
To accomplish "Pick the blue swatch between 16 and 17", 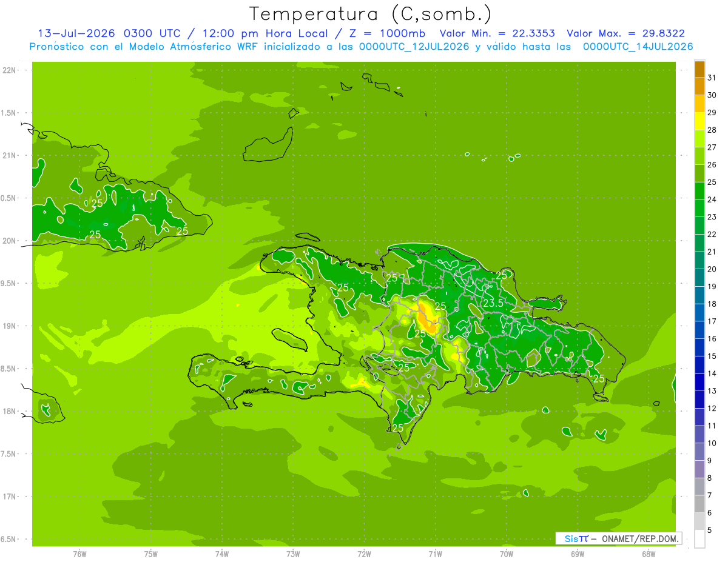I will coord(699,330).
